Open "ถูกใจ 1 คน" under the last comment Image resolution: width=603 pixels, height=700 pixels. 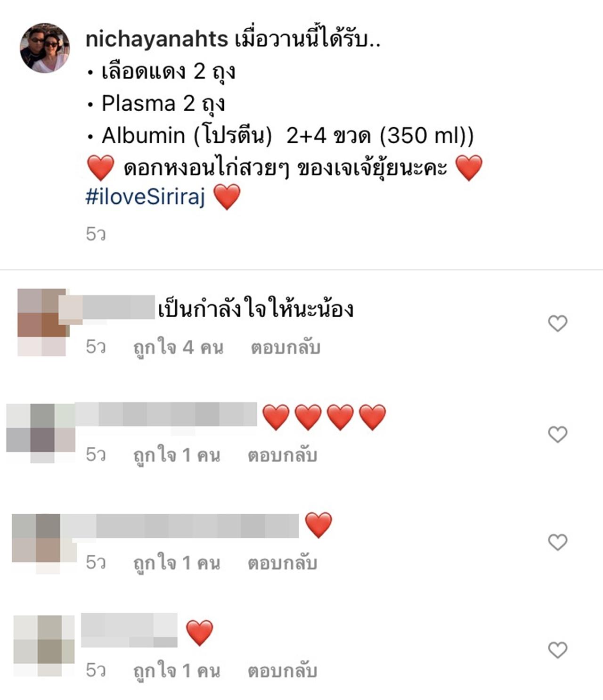(x=177, y=671)
